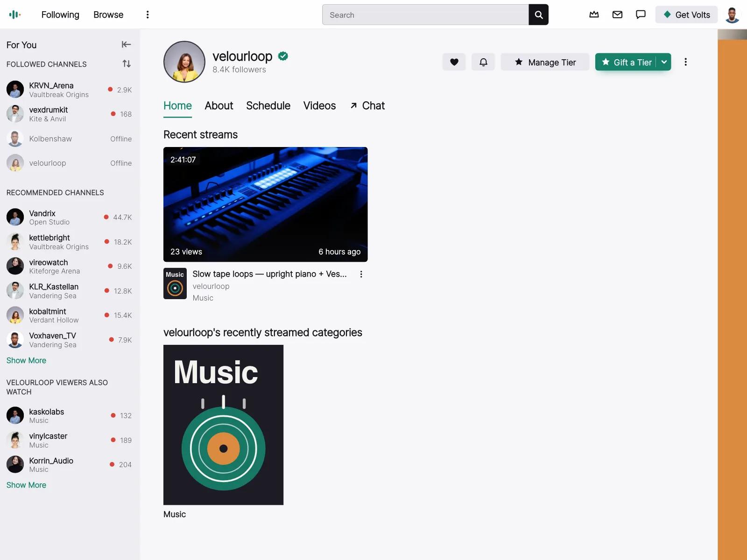747x560 pixels.
Task: Click Voxhaven_TV avatar in sidebar
Action: 15,340
